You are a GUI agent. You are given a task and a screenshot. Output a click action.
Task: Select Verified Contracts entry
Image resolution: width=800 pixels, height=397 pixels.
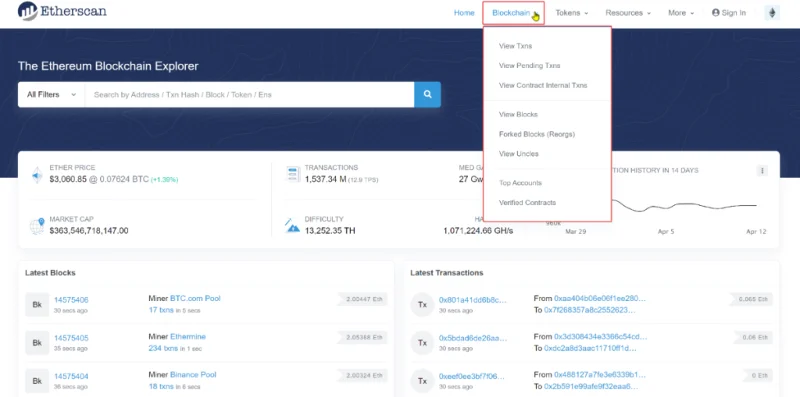[527, 203]
